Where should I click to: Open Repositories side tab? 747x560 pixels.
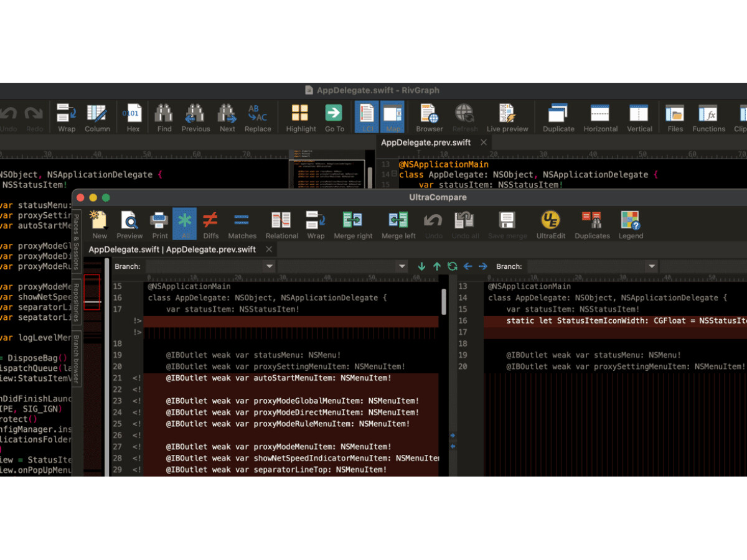[77, 302]
